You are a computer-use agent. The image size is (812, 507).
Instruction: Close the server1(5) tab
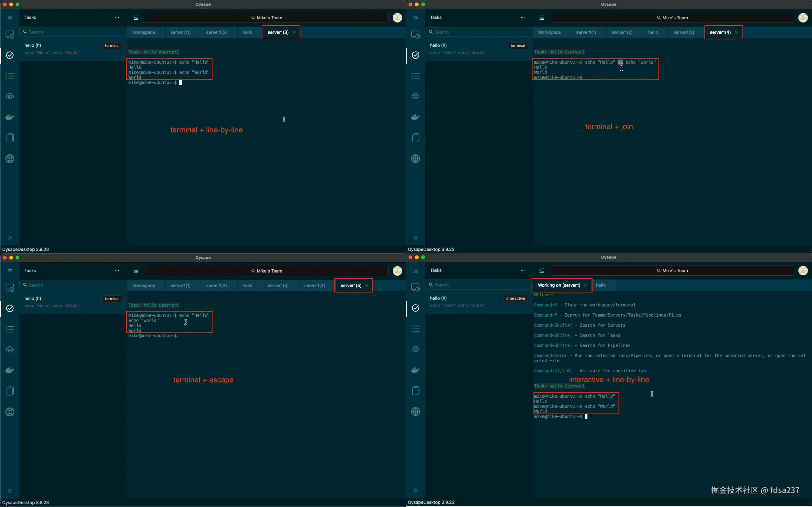[x=367, y=286]
